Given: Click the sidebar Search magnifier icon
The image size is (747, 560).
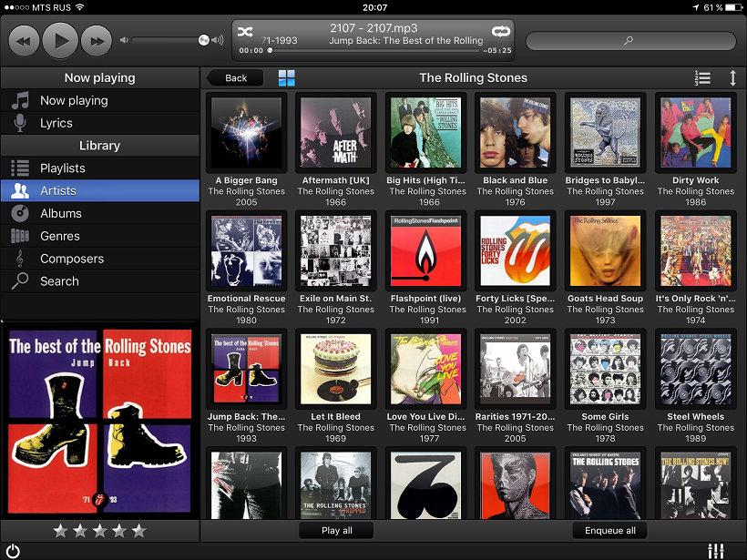Looking at the screenshot, I should click(20, 281).
